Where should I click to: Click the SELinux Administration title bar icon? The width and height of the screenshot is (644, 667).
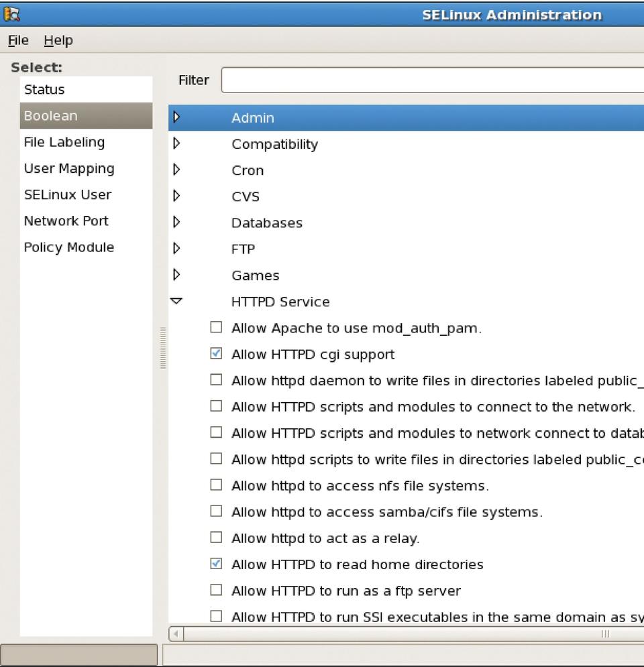click(x=11, y=13)
